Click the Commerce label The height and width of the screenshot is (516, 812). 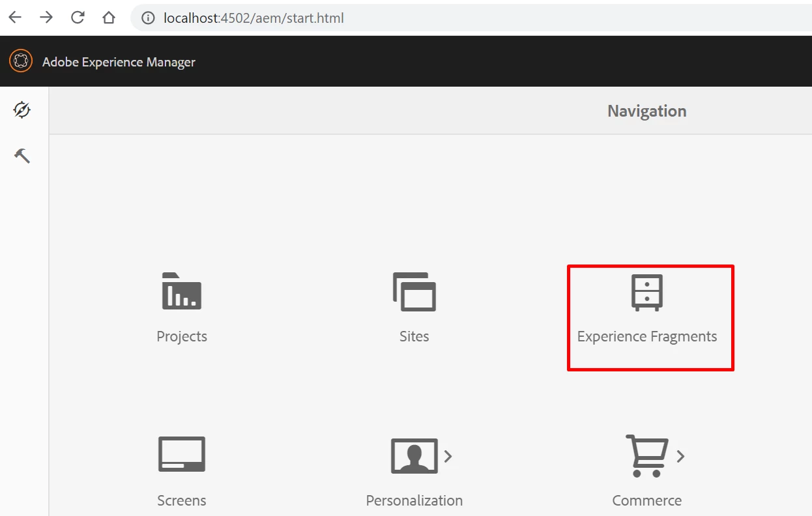[x=647, y=500]
